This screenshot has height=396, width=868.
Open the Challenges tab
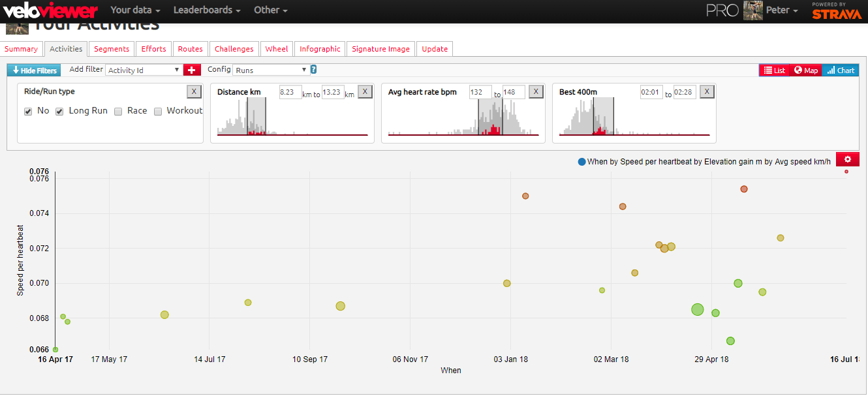point(234,49)
